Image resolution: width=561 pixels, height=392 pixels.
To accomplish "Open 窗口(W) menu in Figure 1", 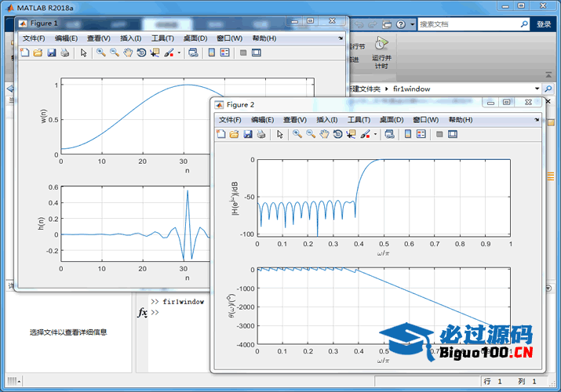I will (x=229, y=38).
